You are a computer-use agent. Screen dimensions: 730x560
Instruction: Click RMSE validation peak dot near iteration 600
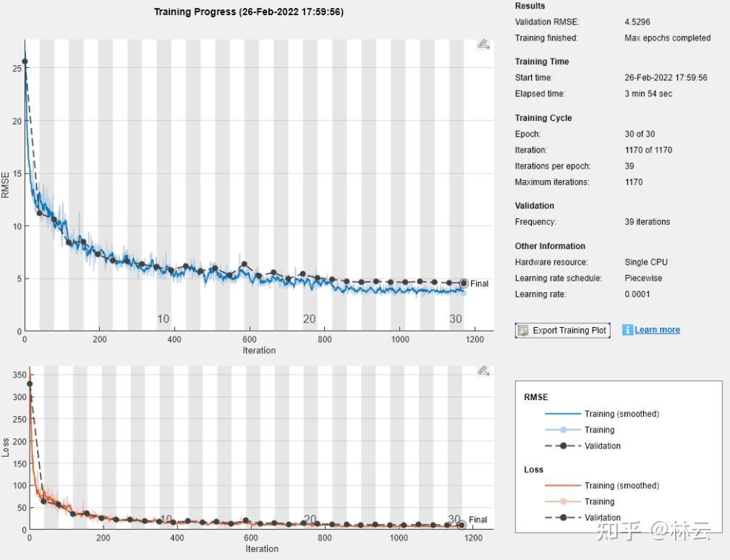244,264
